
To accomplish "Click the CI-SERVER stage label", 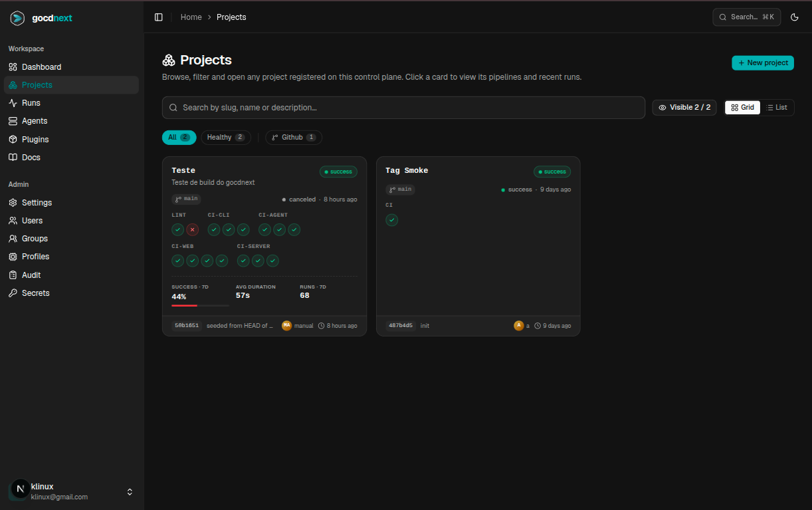I will (x=254, y=247).
